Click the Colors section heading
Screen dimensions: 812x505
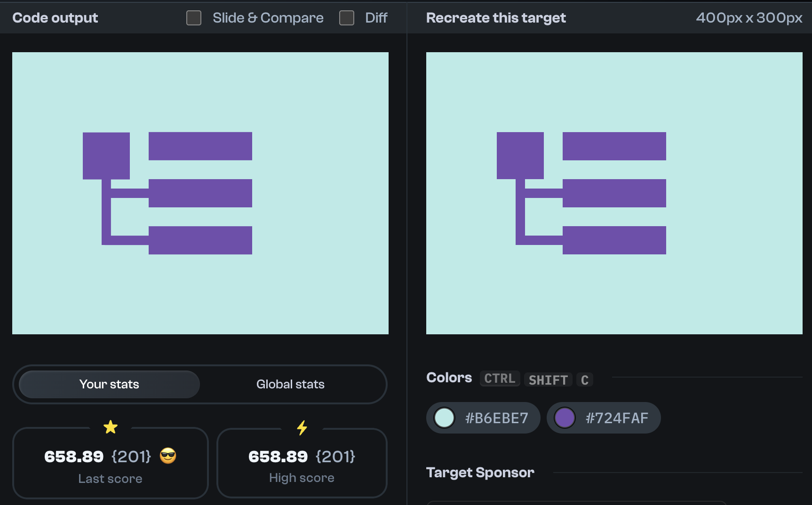pos(449,378)
